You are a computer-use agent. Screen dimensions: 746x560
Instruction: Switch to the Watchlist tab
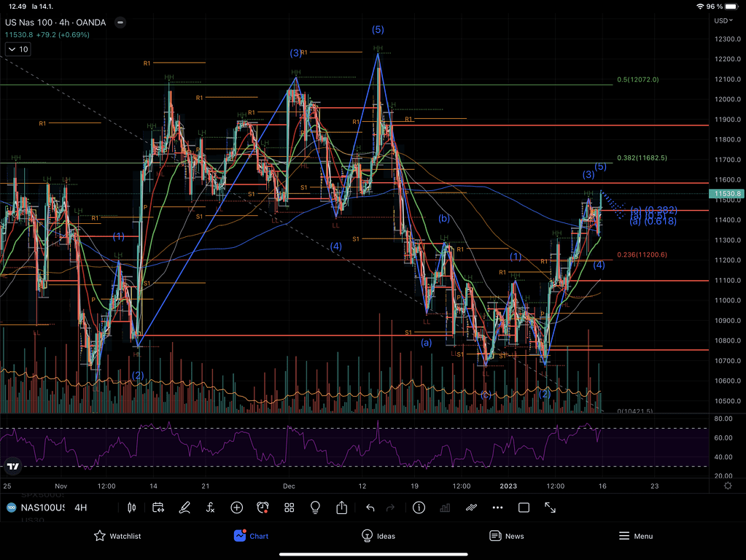[117, 536]
